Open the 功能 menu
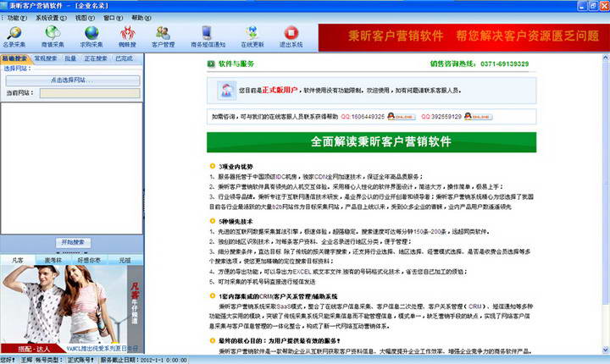Viewport: 610px width, 364px height. click(x=16, y=18)
